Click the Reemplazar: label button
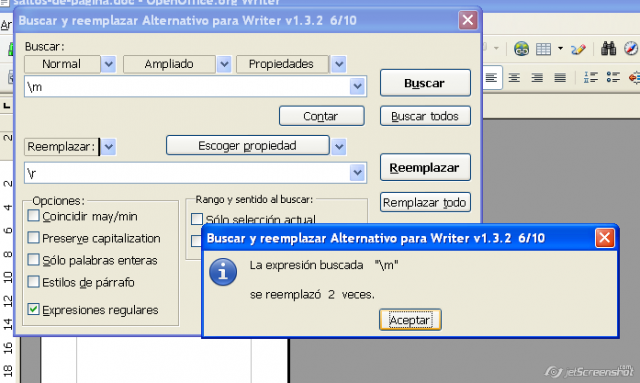The width and height of the screenshot is (640, 383). (62, 147)
